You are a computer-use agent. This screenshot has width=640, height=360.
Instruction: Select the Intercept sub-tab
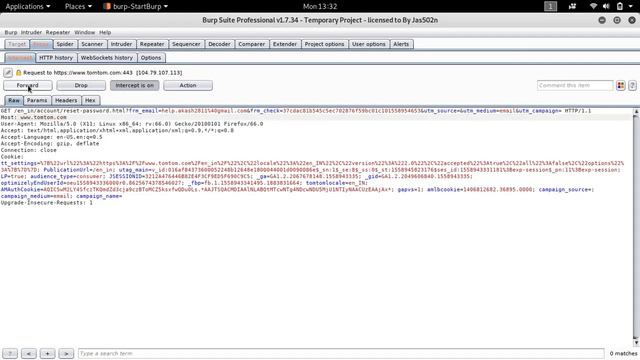click(20, 58)
